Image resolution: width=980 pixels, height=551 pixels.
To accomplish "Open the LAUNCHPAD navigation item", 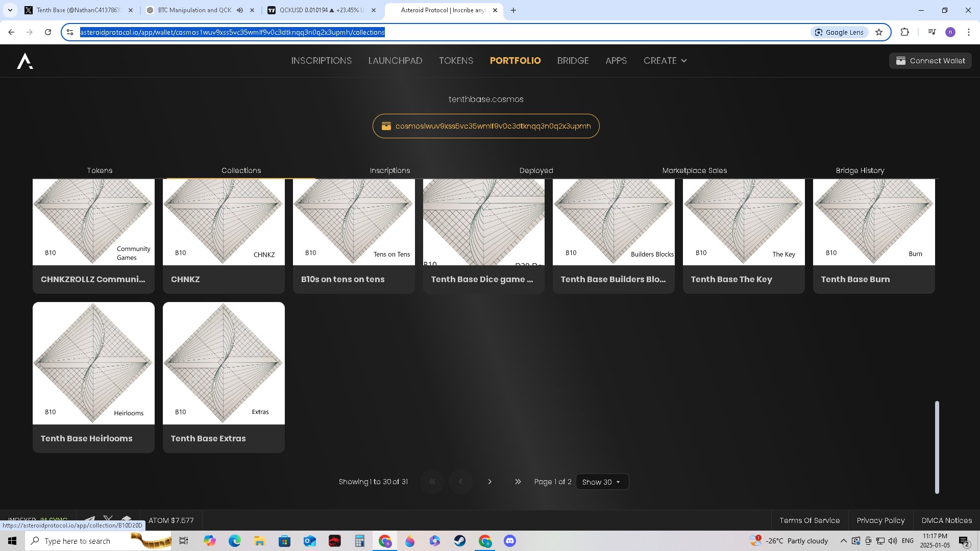I will [x=395, y=61].
